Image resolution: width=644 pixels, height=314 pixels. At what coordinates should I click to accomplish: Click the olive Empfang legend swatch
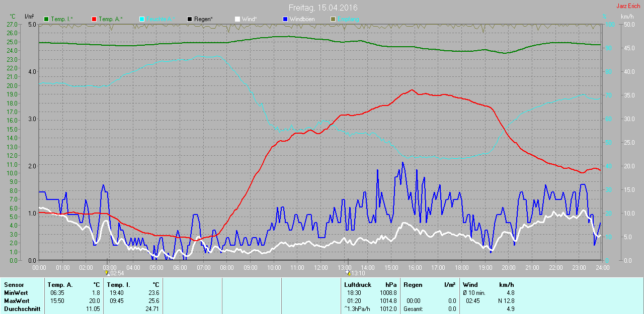click(333, 19)
